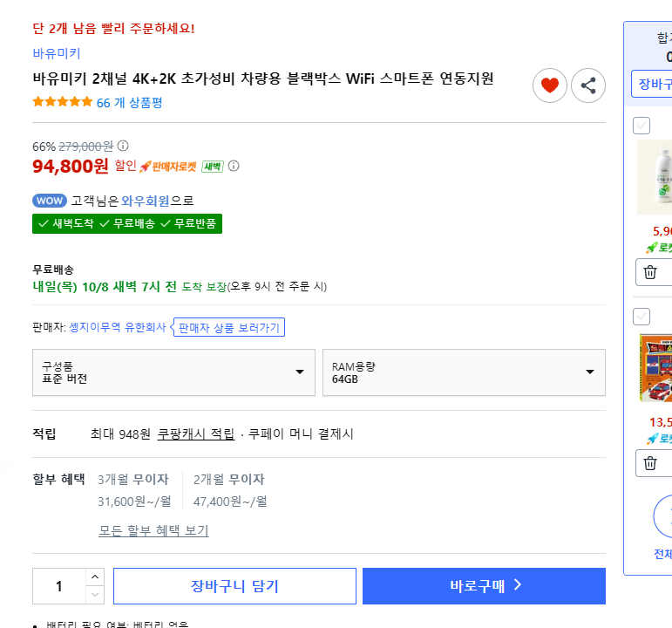Open the 66 개 상품평 reviews link
Screen dimensions: 672x628
pos(129,103)
